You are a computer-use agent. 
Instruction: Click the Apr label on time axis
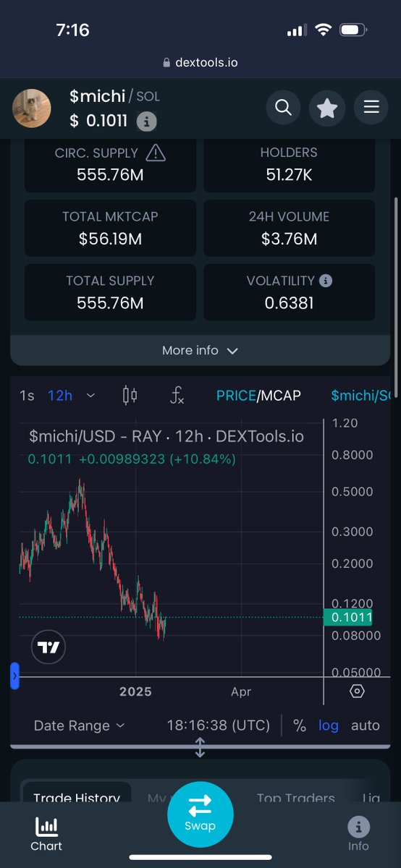241,692
